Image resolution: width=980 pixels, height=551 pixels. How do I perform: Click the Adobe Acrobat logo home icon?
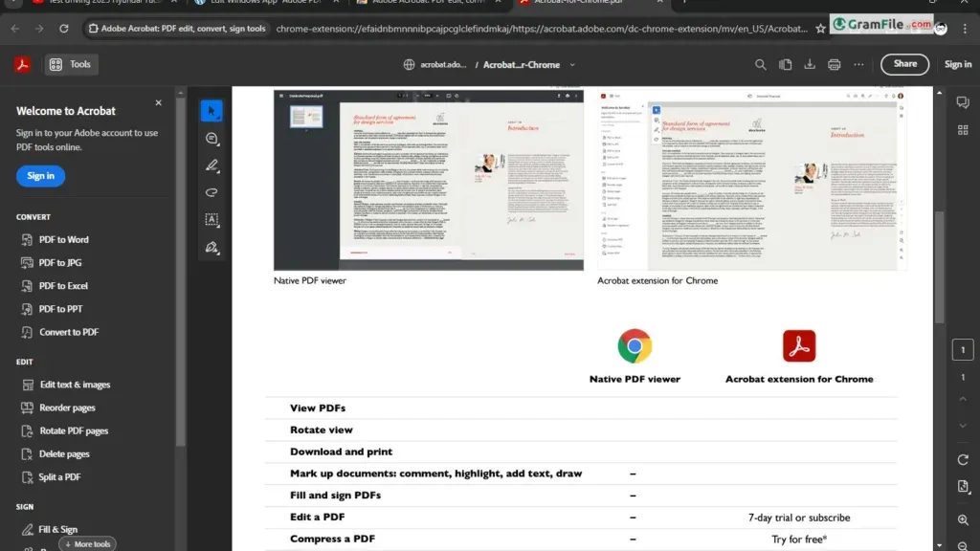point(23,64)
